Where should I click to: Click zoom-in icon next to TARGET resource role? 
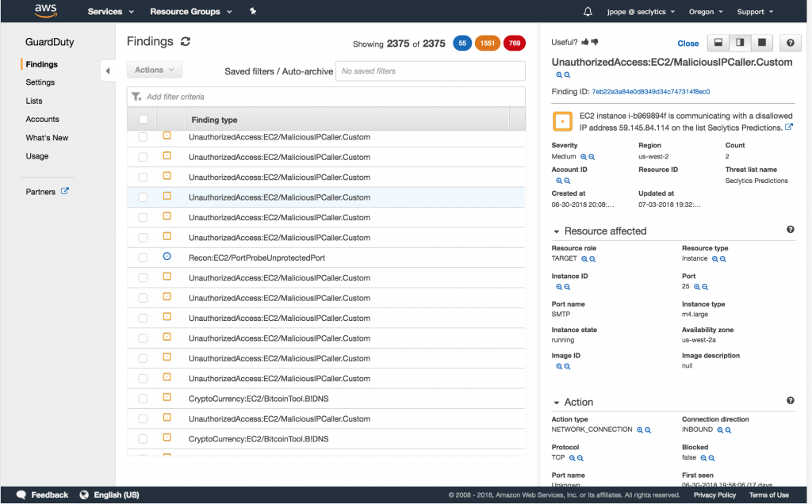(x=584, y=258)
